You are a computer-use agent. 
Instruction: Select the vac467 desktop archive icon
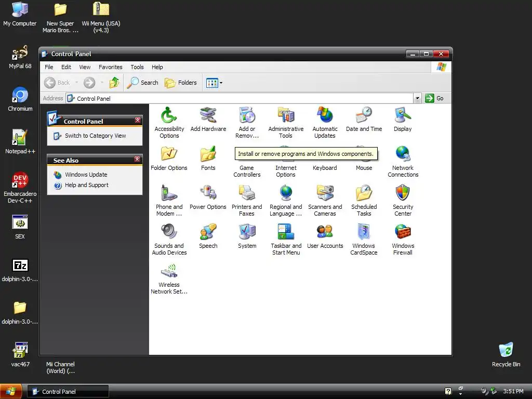(20, 354)
